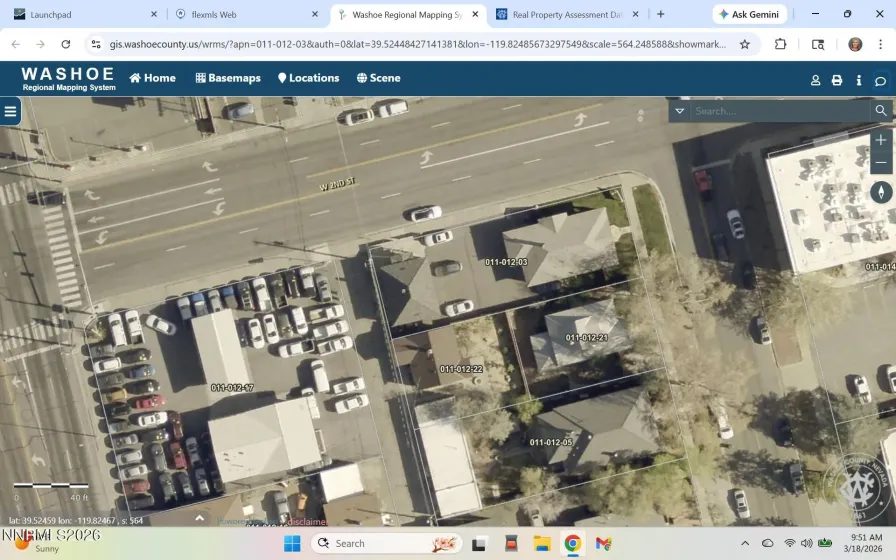This screenshot has width=896, height=560.
Task: Click the print icon in header
Action: click(x=837, y=81)
